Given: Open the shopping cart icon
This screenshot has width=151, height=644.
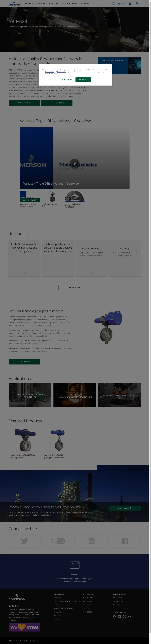Looking at the screenshot, I should pyautogui.click(x=137, y=3).
